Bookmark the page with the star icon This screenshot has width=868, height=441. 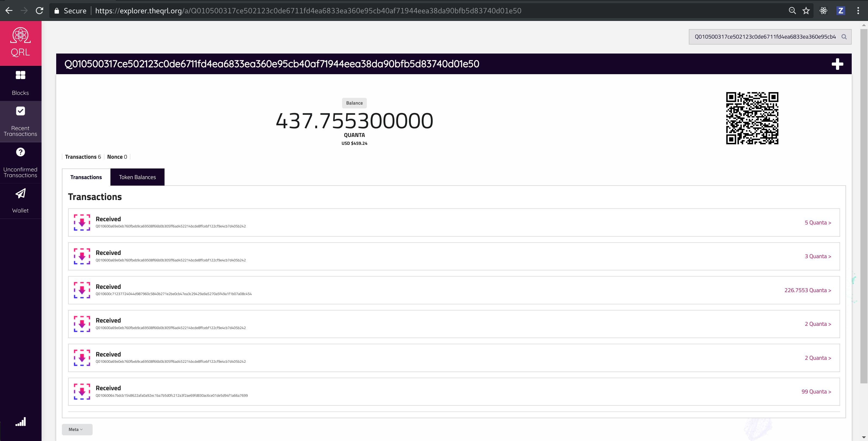(x=806, y=11)
